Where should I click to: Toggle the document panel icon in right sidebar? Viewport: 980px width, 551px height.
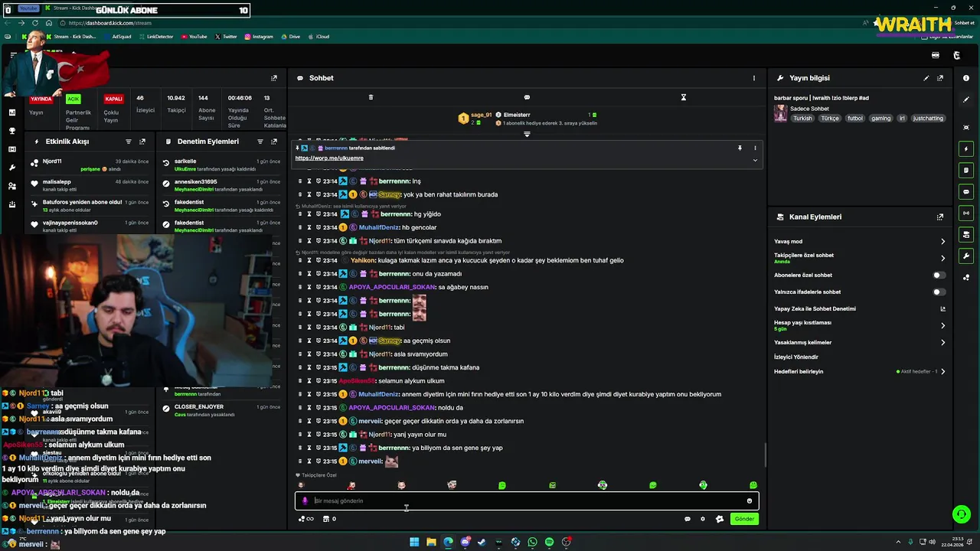[966, 170]
